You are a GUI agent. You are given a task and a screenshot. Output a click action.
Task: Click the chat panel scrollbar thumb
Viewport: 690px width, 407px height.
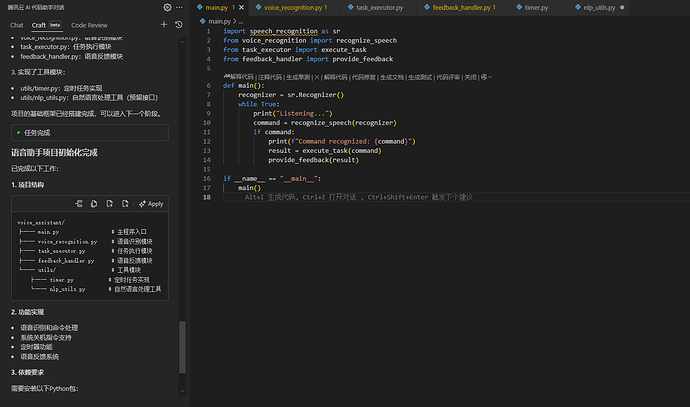(182, 347)
